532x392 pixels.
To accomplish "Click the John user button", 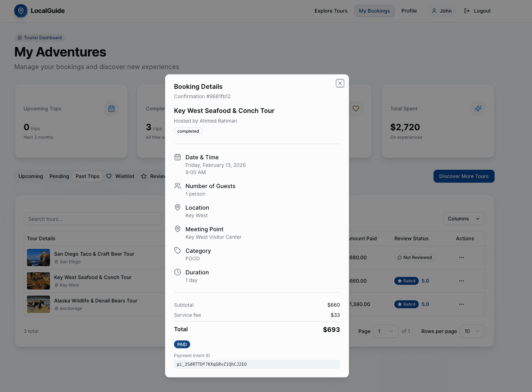I will point(441,11).
